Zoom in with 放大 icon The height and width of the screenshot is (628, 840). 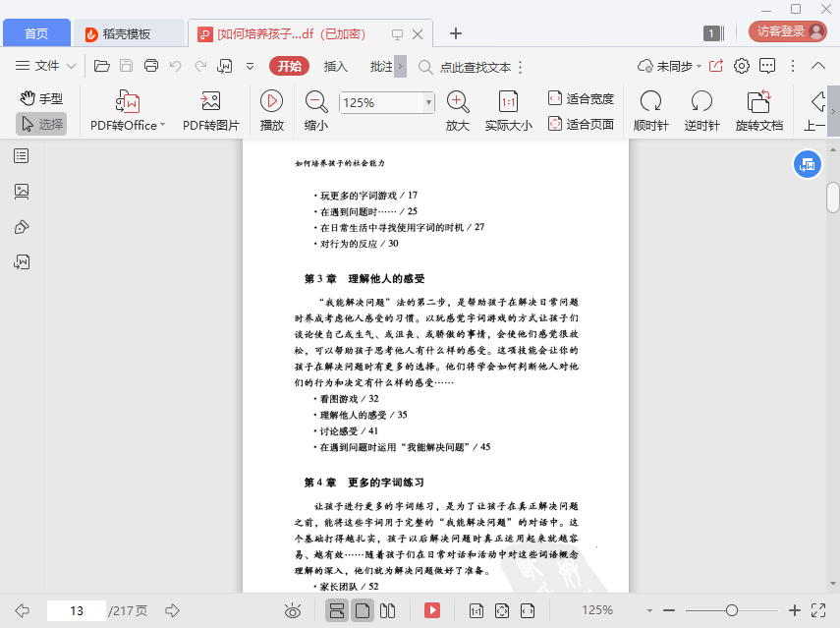tap(458, 111)
